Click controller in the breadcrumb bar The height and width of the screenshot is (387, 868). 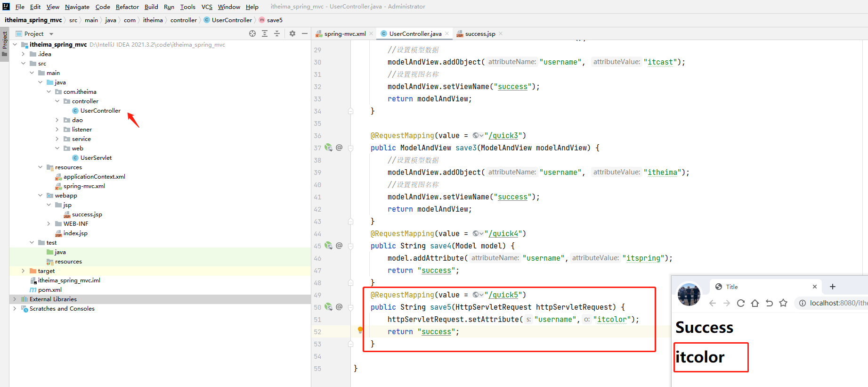[x=184, y=20]
